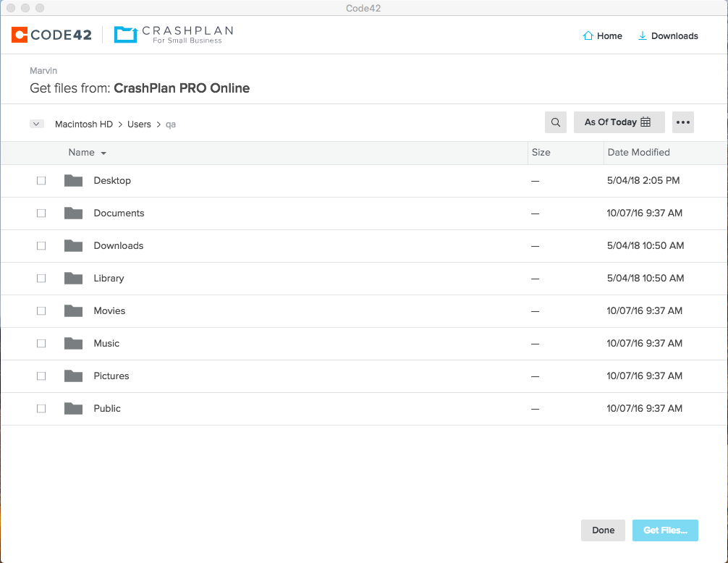Navigate to Macintosh HD breadcrumb
The image size is (728, 563).
point(84,124)
